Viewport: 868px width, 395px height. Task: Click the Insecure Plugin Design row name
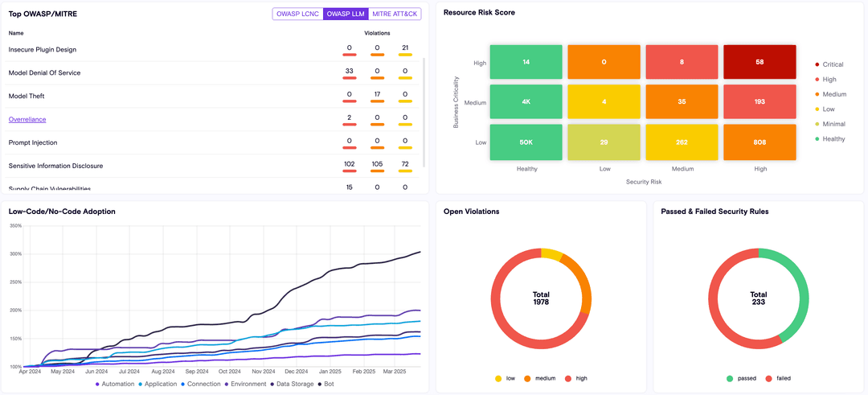[43, 49]
